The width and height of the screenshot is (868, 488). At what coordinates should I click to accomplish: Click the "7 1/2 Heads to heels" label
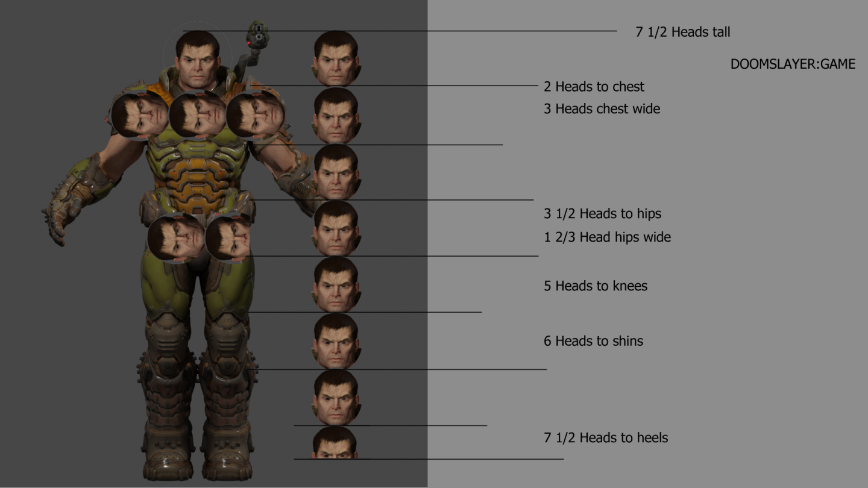point(606,438)
